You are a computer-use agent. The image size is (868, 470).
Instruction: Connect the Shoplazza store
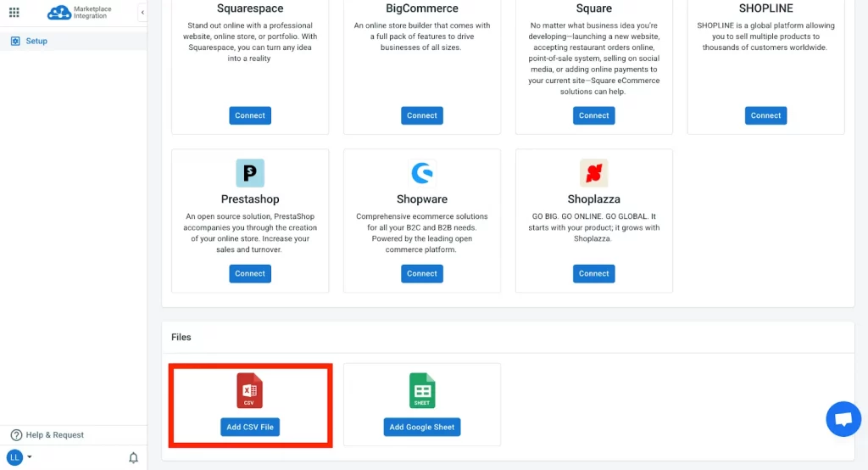pyautogui.click(x=594, y=273)
